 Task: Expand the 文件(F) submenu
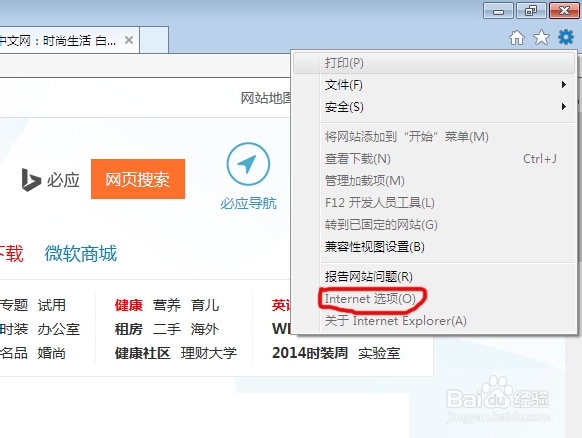[434, 85]
